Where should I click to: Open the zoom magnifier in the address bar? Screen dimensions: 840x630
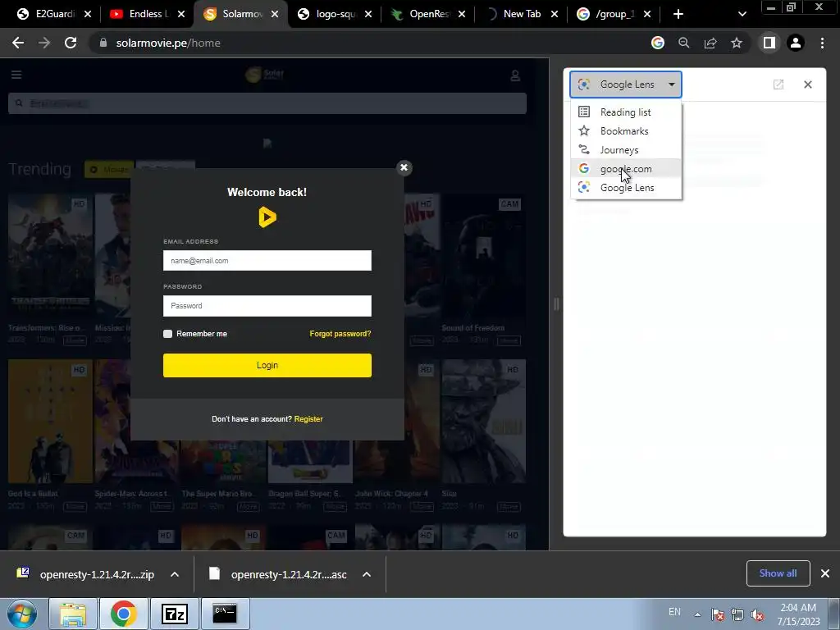683,43
